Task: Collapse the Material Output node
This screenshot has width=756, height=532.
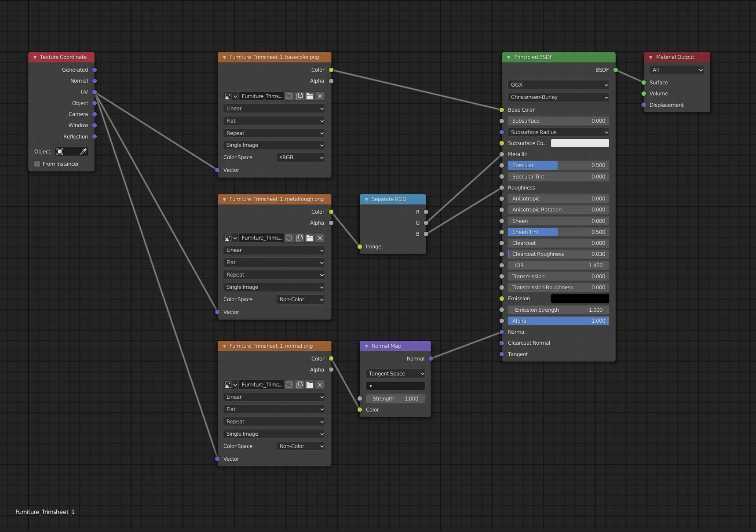Action: [x=650, y=57]
